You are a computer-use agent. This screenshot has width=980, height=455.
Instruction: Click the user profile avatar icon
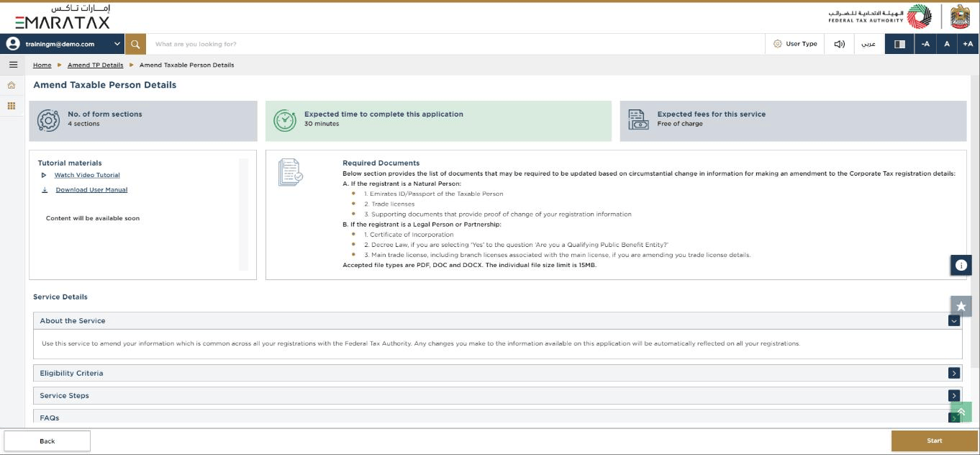[12, 44]
